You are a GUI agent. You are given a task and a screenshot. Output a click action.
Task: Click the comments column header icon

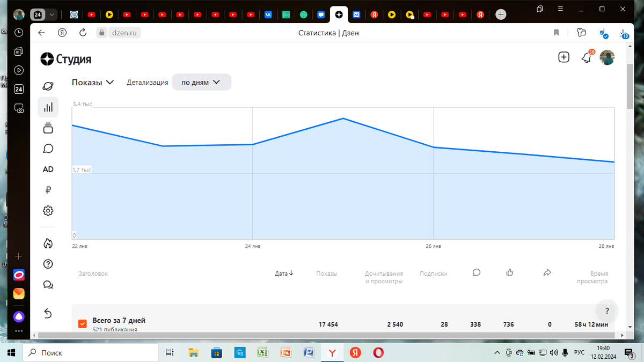pos(477,272)
